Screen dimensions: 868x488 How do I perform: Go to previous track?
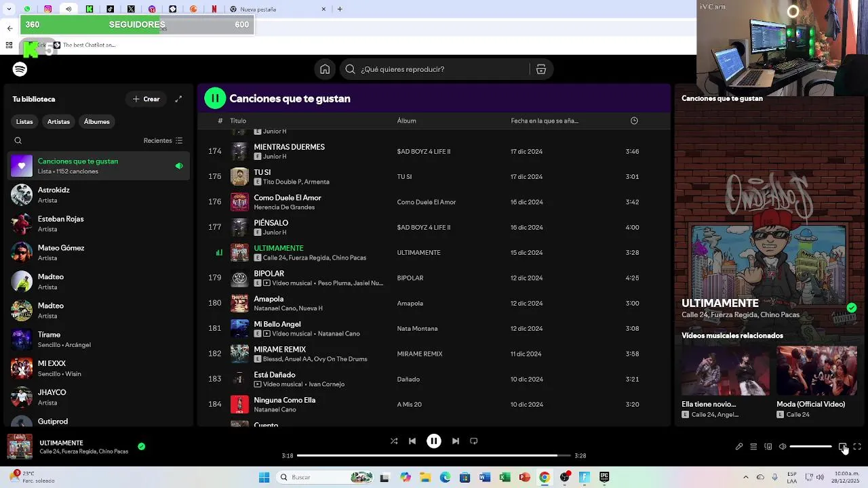[412, 441]
